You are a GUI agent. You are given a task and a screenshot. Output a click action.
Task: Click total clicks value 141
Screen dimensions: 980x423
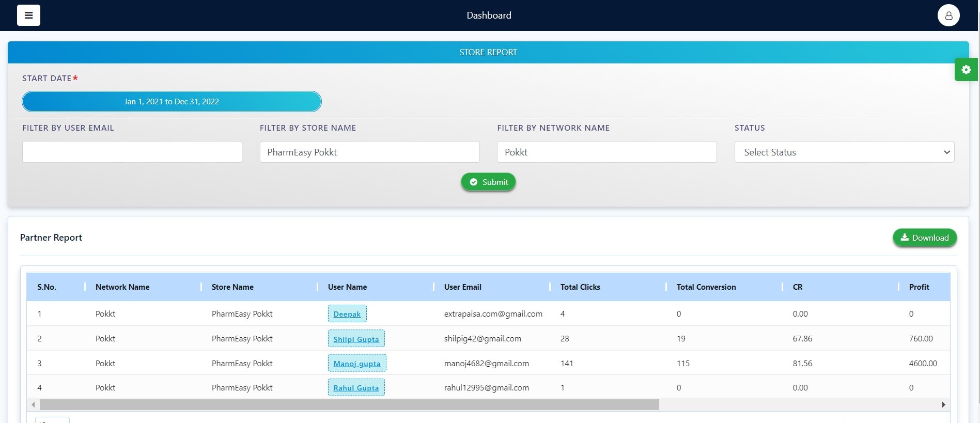click(x=567, y=363)
